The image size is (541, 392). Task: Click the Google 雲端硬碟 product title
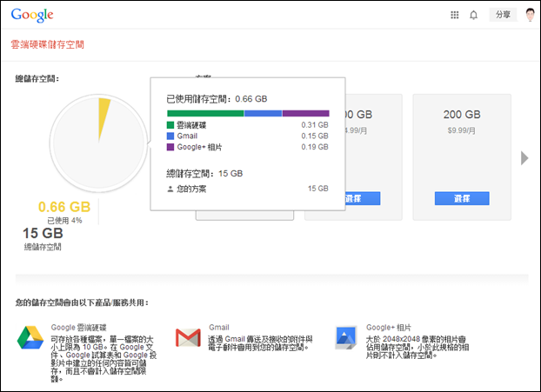[x=78, y=327]
